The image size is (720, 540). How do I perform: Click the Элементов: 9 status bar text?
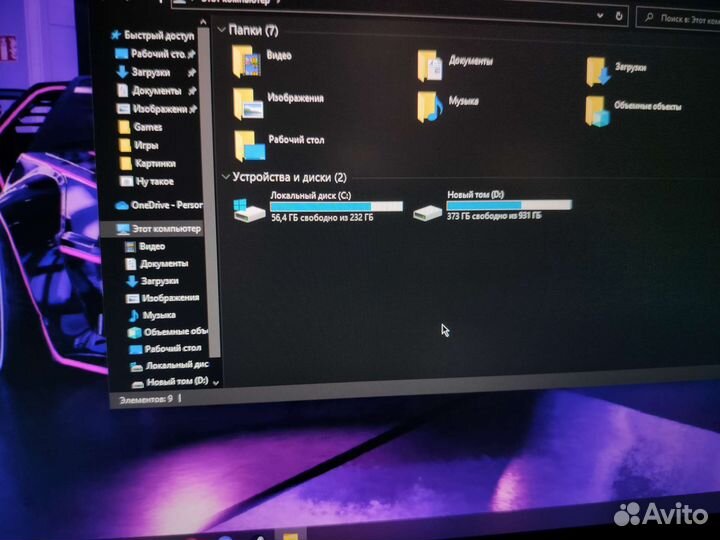pyautogui.click(x=146, y=399)
